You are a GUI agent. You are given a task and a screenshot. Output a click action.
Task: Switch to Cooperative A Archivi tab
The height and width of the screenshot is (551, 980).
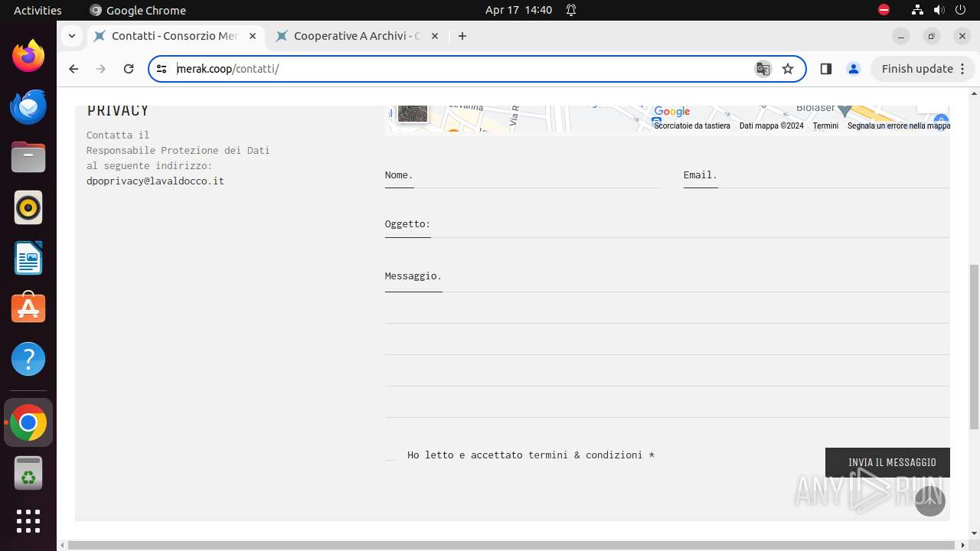(x=357, y=36)
